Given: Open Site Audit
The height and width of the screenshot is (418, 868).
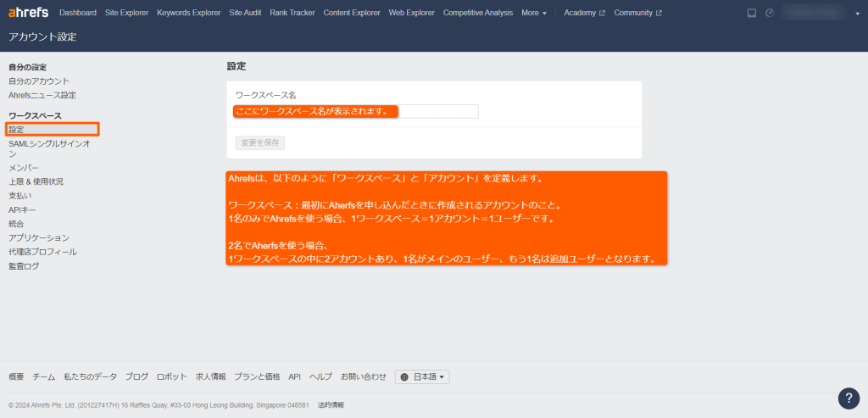Looking at the screenshot, I should tap(245, 13).
